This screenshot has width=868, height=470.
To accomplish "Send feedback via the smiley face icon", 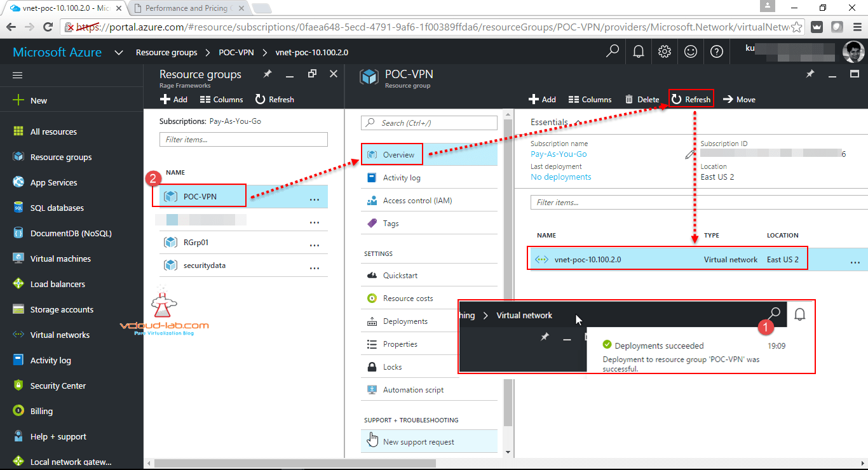I will tap(691, 51).
